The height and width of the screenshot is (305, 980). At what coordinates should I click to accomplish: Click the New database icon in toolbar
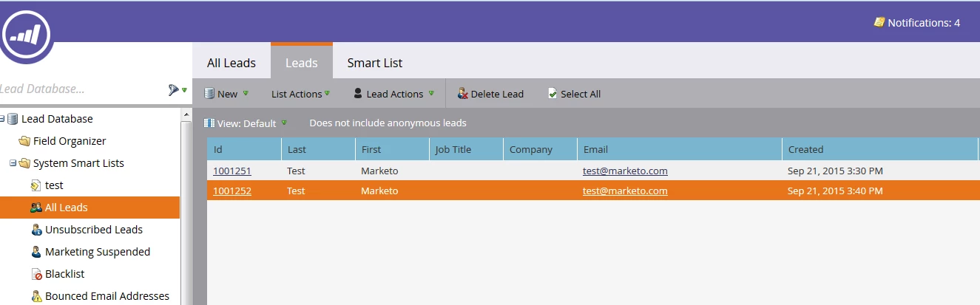click(x=209, y=94)
